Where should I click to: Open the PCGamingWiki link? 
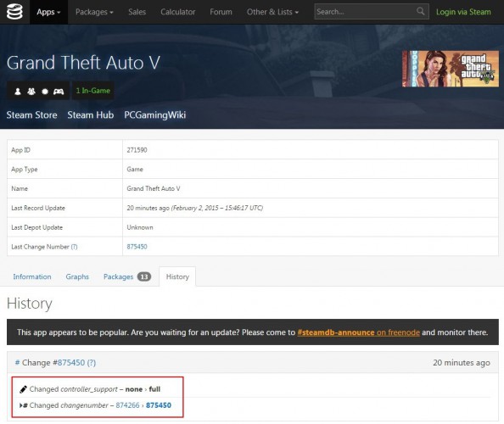click(155, 115)
